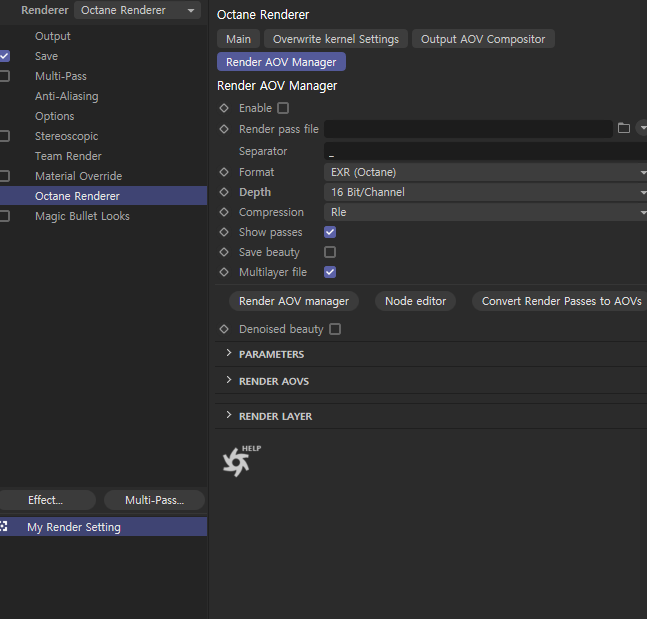Image resolution: width=647 pixels, height=619 pixels.
Task: Click keyframe diamond beside Save beauty
Action: point(224,252)
